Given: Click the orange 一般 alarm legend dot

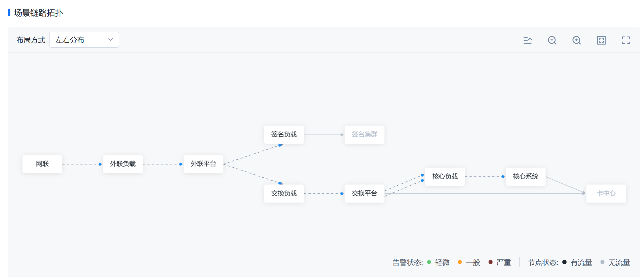Looking at the screenshot, I should point(460,262).
